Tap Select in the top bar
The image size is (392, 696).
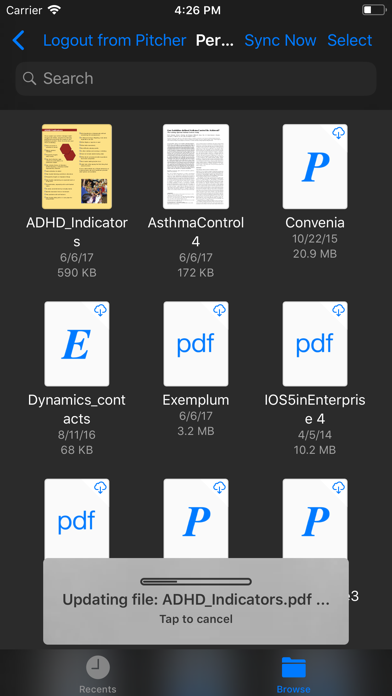pos(349,40)
